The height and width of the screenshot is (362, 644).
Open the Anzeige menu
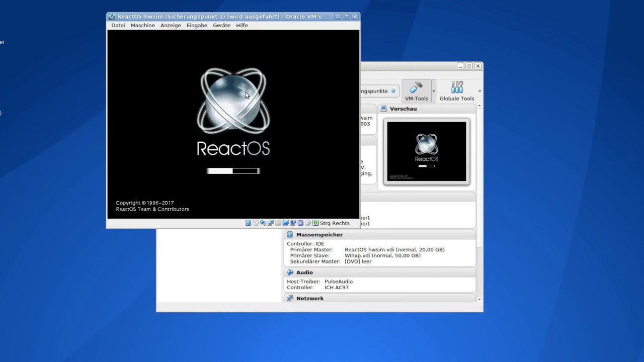tap(171, 25)
